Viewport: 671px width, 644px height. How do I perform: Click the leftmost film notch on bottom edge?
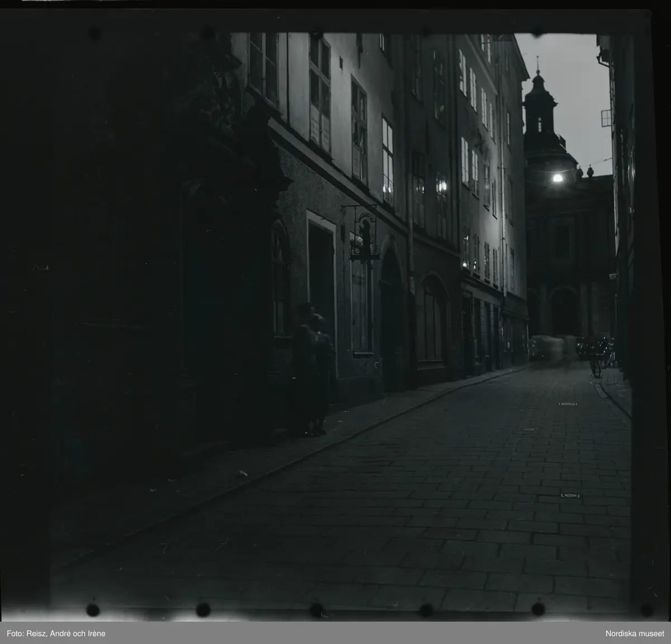(92, 609)
